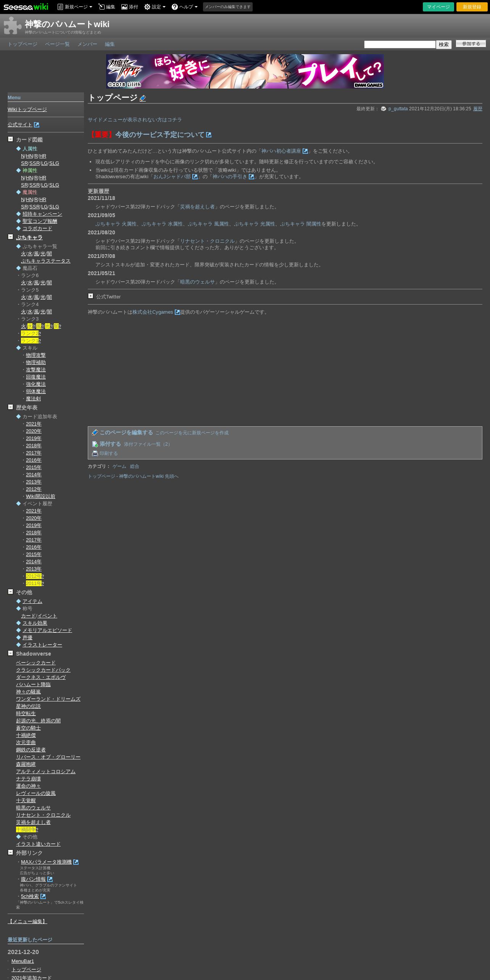490x980 pixels.
Task: Expand the 公式Twitter section
Action: click(x=90, y=296)
